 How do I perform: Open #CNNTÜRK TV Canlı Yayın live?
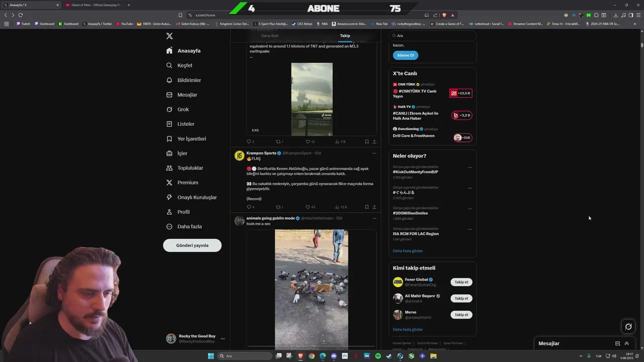[432, 90]
